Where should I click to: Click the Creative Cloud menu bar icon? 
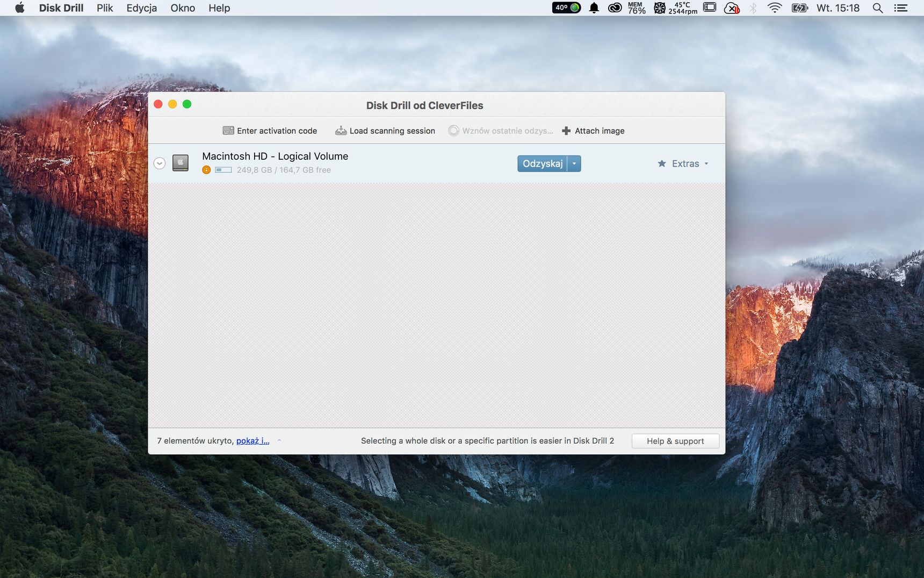[615, 8]
